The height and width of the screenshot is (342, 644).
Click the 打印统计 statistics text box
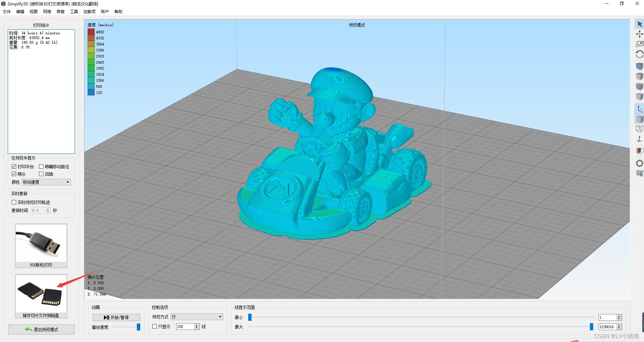[x=41, y=92]
